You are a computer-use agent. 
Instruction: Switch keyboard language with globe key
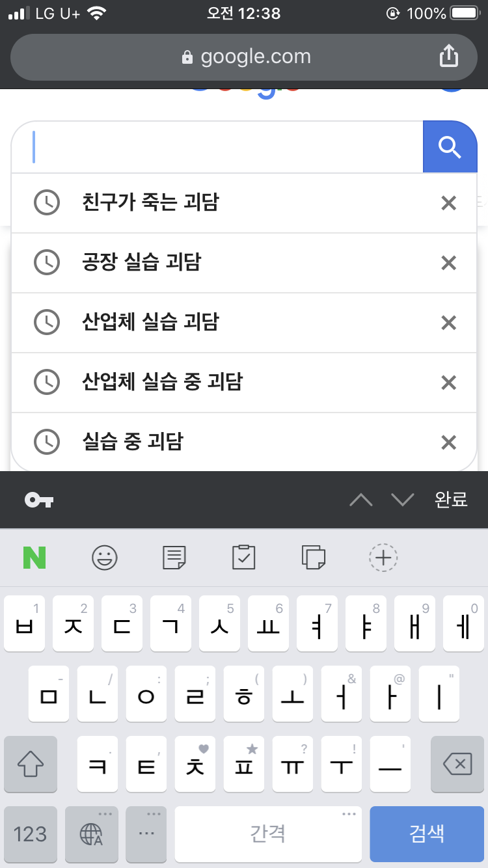pos(91,834)
